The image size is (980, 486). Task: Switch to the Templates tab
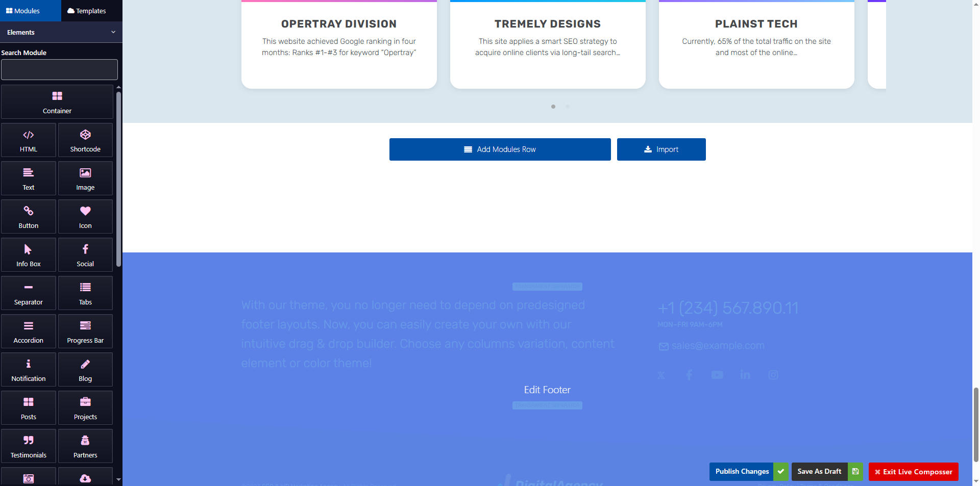pos(87,10)
